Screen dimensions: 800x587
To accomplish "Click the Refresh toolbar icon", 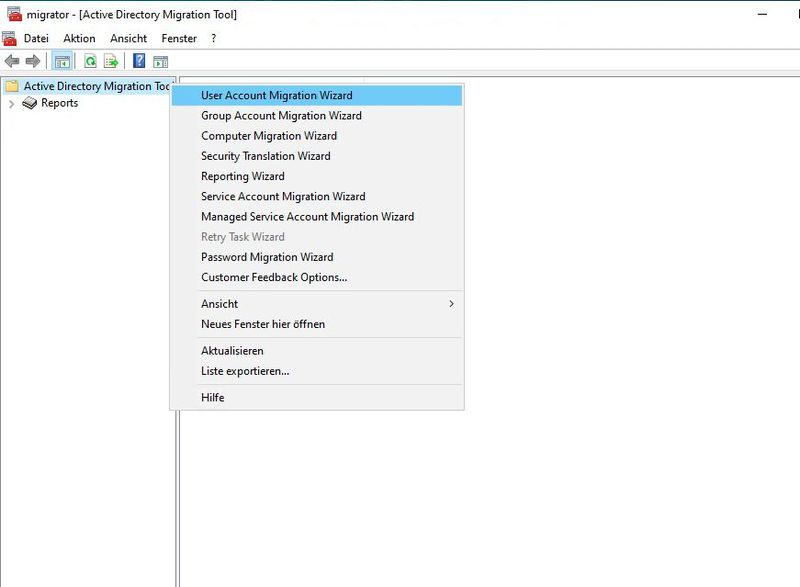I will pos(91,60).
